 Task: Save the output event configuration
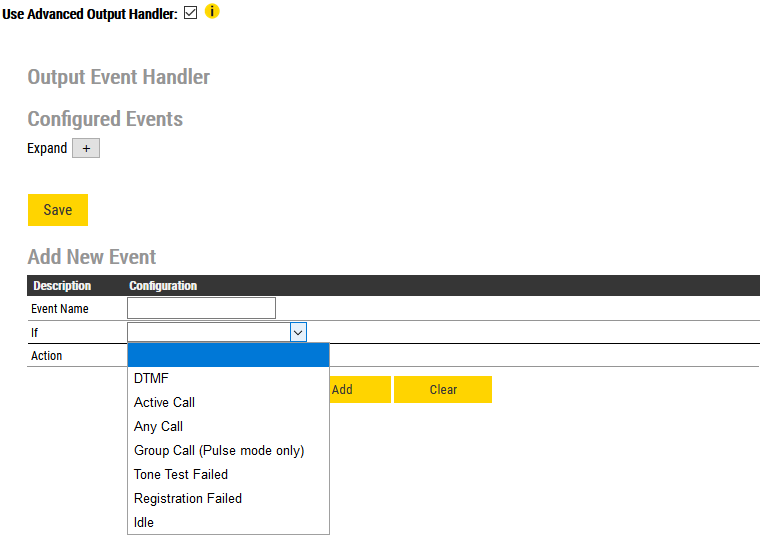coord(58,210)
